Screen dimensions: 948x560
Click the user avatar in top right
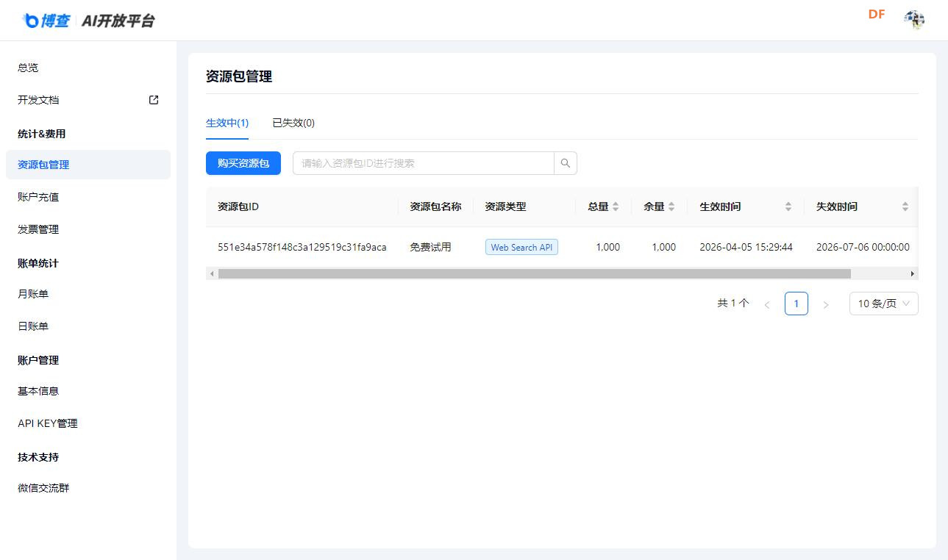coord(914,20)
